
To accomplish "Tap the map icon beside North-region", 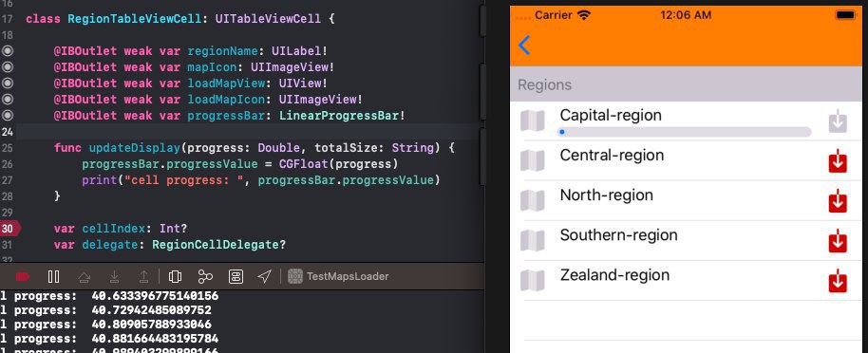I will 533,201.
